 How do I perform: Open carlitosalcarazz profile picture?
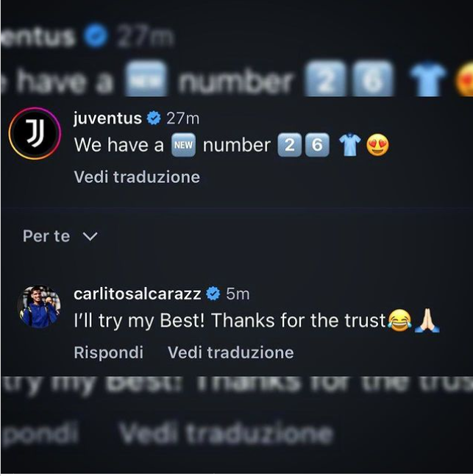tap(39, 307)
